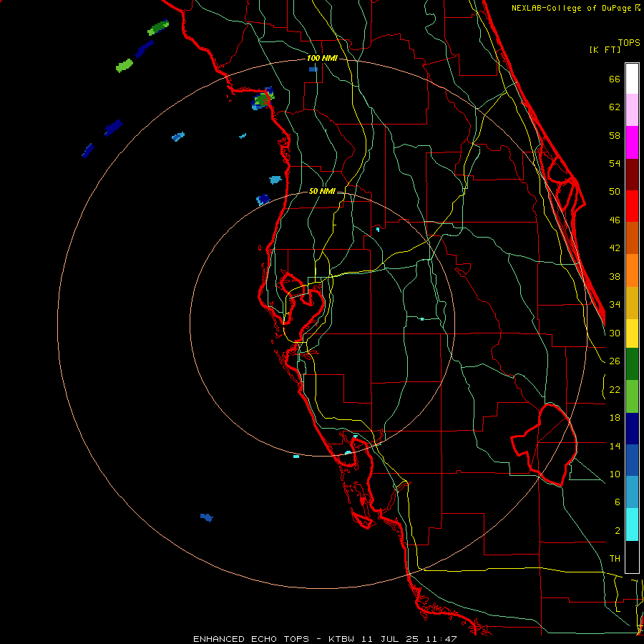The width and height of the screenshot is (644, 644).
Task: Click the legend value 22
Action: pyautogui.click(x=615, y=389)
